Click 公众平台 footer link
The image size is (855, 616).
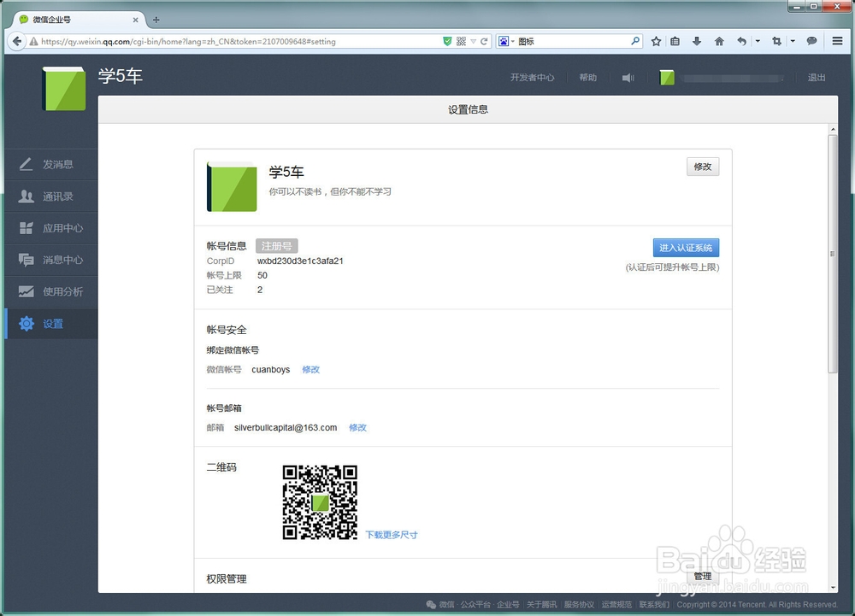475,605
